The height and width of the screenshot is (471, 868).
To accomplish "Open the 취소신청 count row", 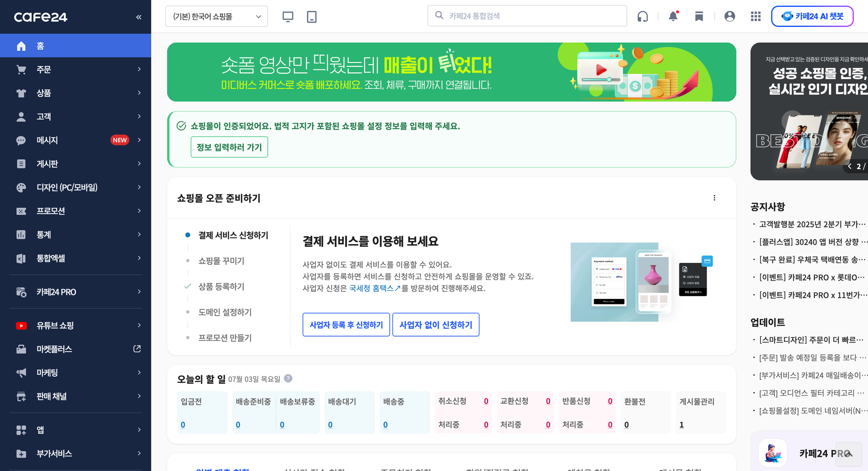I will coord(464,401).
